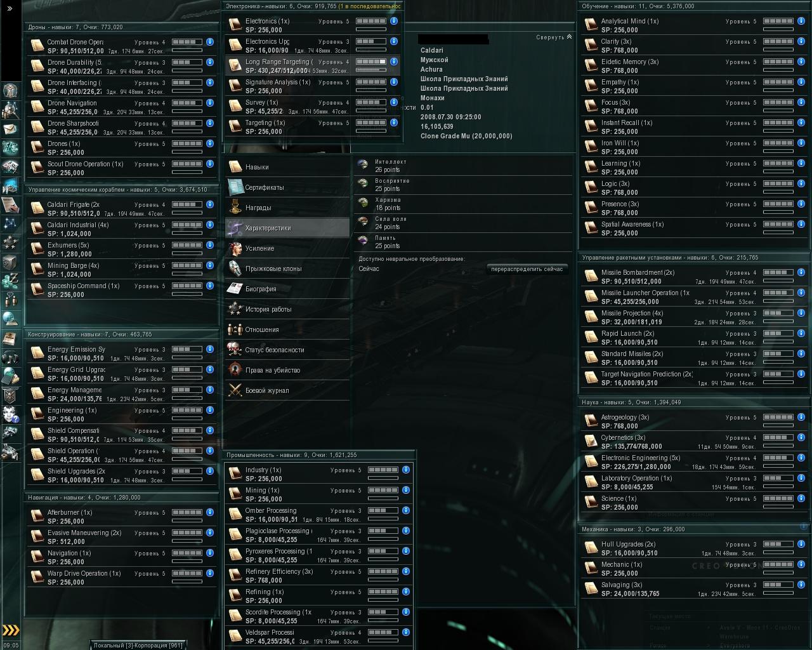The image size is (812, 650).
Task: Collapse the Конструирование skill group header
Action: click(x=121, y=335)
